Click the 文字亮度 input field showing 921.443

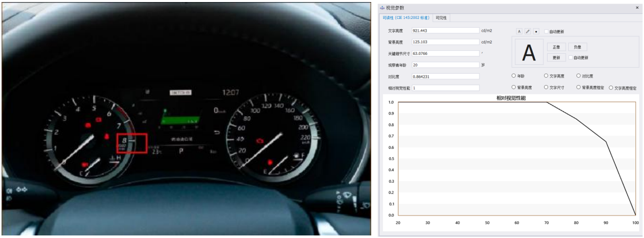pyautogui.click(x=445, y=31)
